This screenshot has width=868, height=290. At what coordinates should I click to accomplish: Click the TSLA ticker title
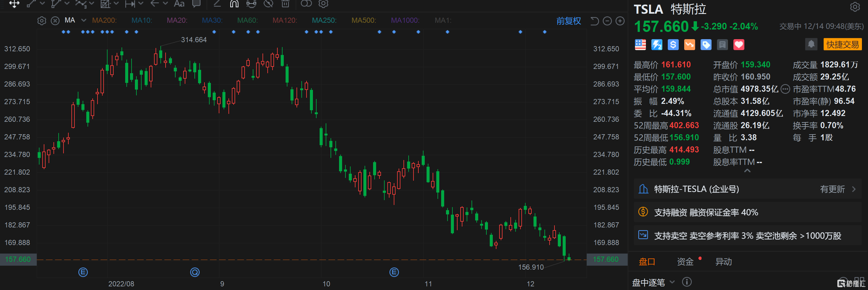click(x=648, y=9)
